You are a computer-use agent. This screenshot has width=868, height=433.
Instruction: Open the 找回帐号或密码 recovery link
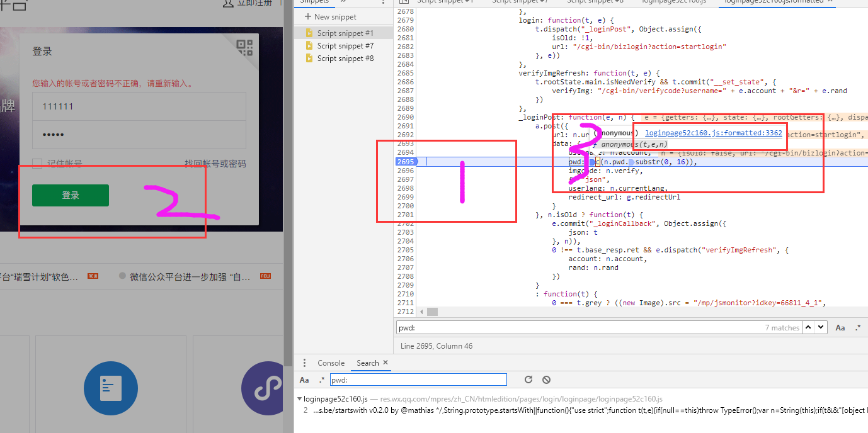click(215, 164)
